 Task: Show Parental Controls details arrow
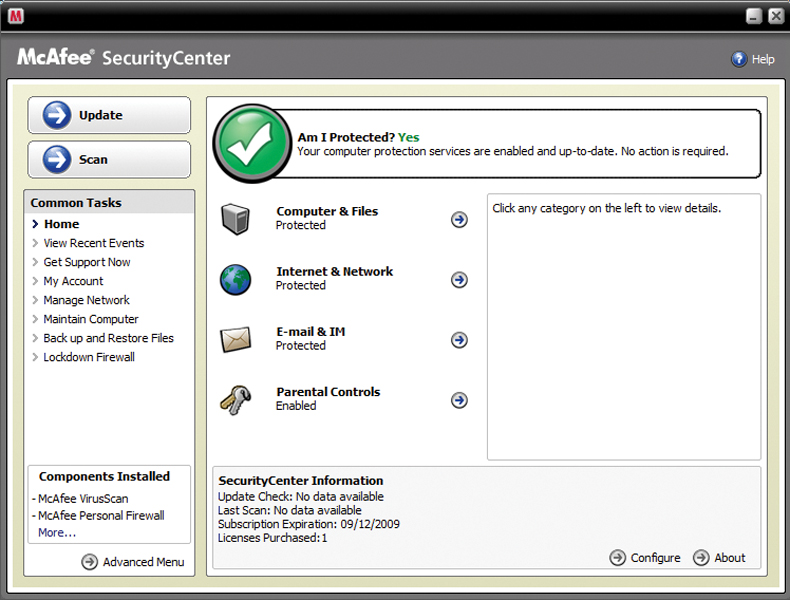459,400
